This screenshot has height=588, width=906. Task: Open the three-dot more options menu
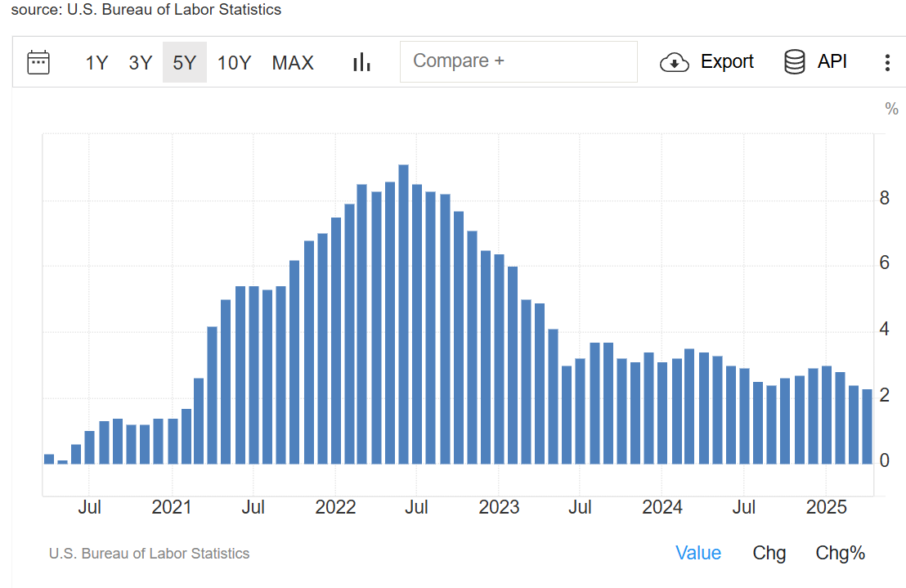887,62
